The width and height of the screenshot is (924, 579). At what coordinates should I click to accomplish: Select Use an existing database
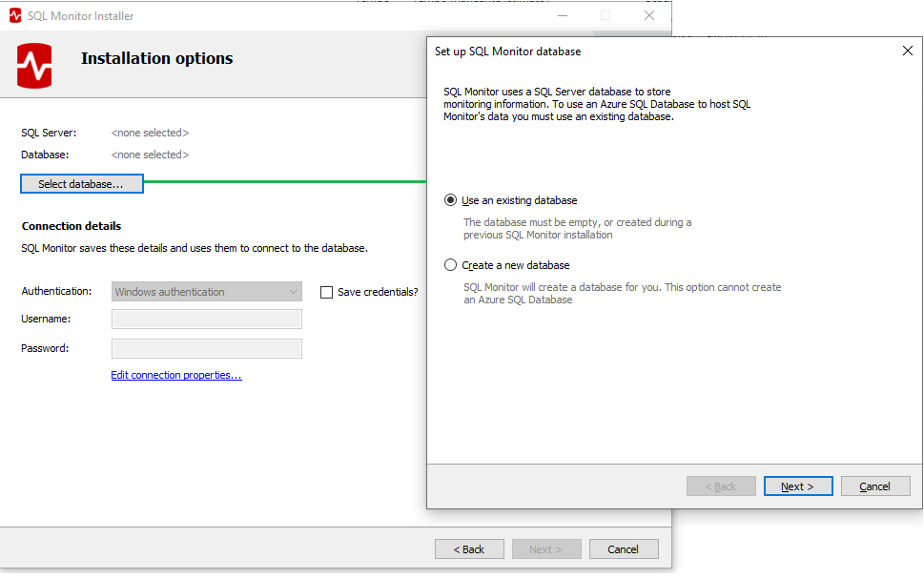(449, 199)
